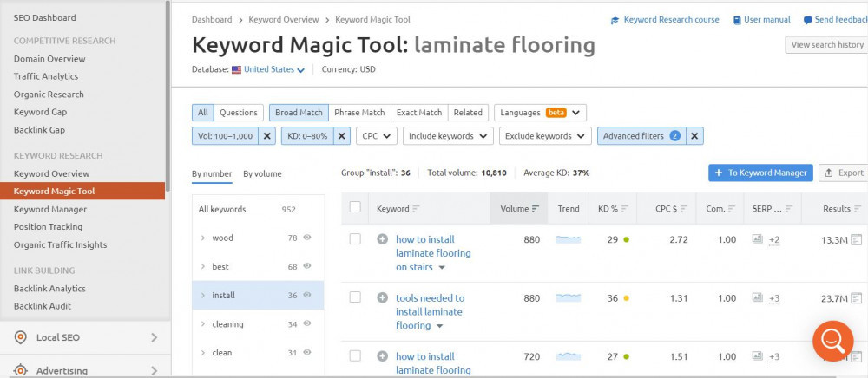868x378 pixels.
Task: Expand the best keyword group
Action: pos(203,267)
